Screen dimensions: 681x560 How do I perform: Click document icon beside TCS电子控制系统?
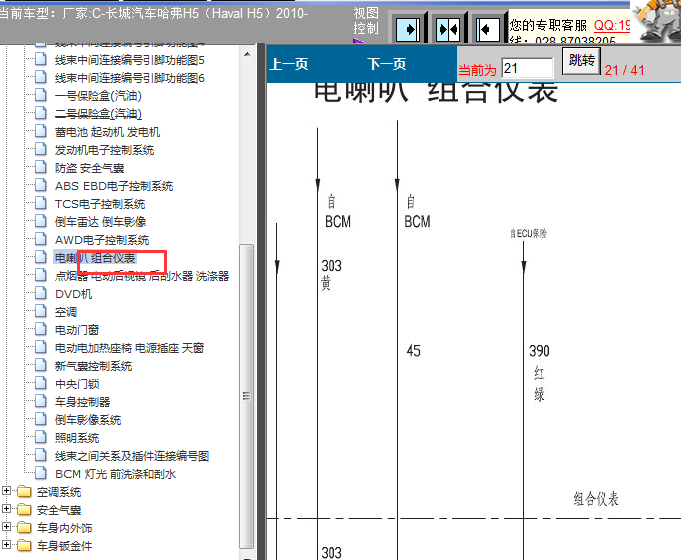click(41, 203)
